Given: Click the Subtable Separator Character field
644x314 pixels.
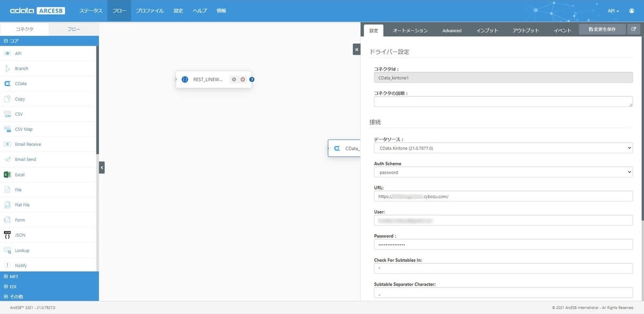Looking at the screenshot, I should pyautogui.click(x=503, y=293).
